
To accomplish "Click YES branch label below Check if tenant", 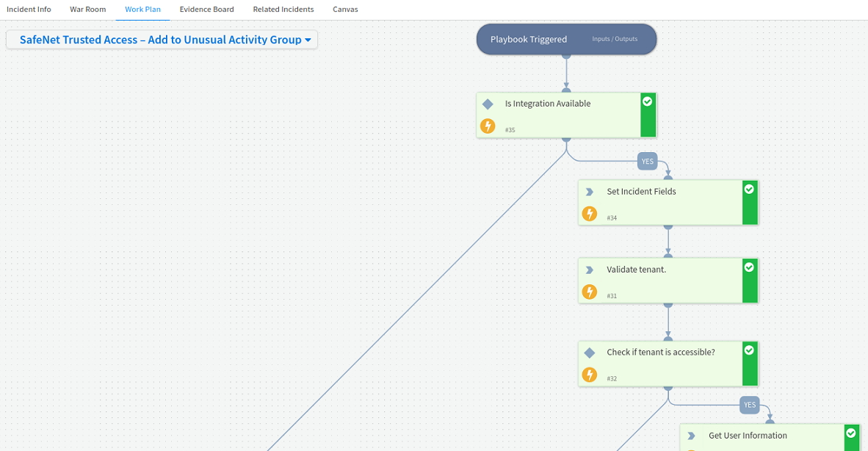I will point(749,405).
